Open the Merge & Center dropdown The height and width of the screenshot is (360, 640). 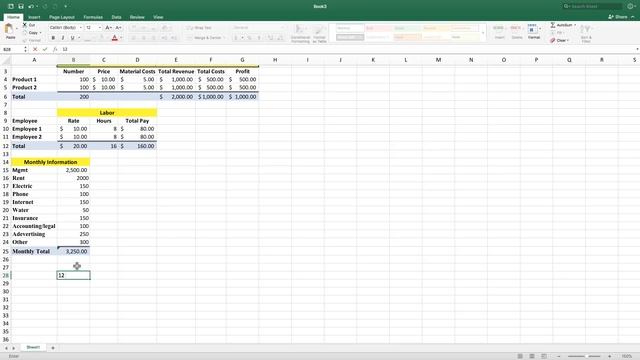pos(224,38)
